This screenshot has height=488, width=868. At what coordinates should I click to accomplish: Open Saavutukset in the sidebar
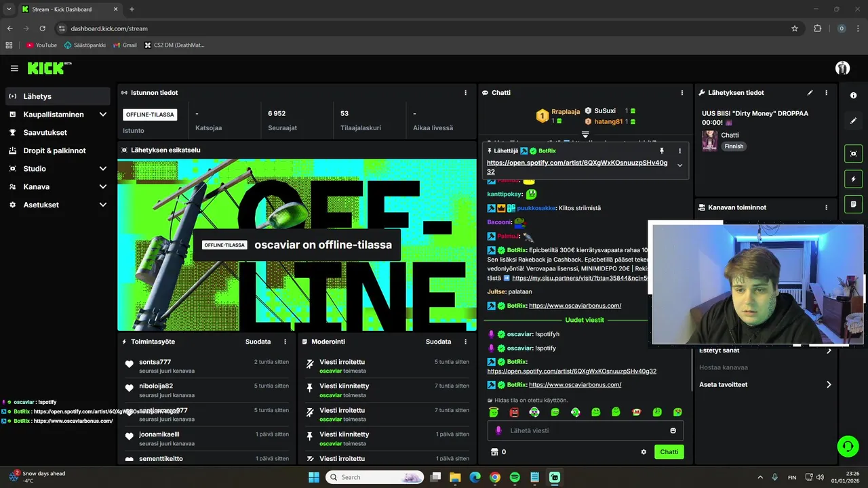tap(58, 132)
